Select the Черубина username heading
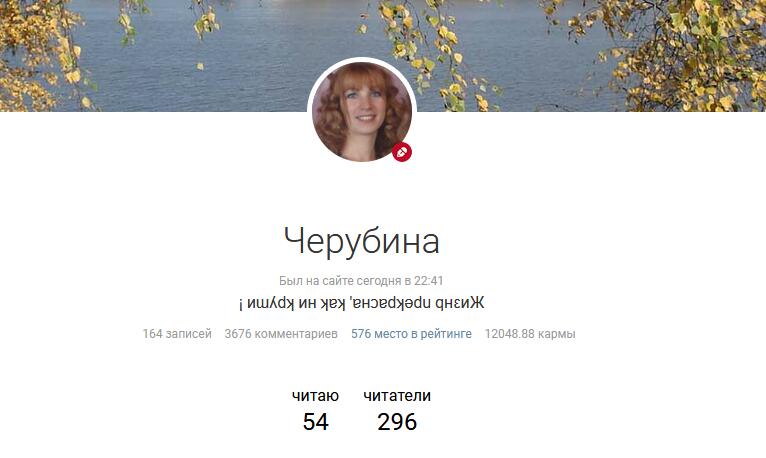 [362, 241]
